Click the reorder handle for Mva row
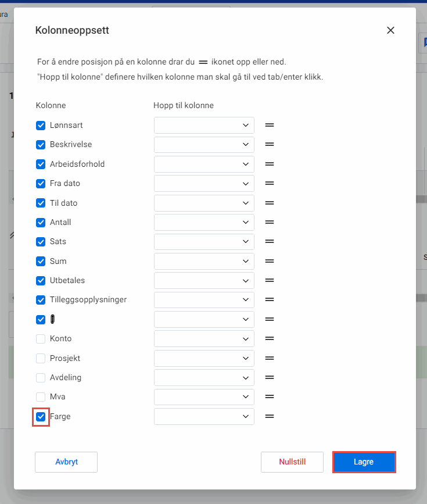This screenshot has height=504, width=427. [270, 397]
